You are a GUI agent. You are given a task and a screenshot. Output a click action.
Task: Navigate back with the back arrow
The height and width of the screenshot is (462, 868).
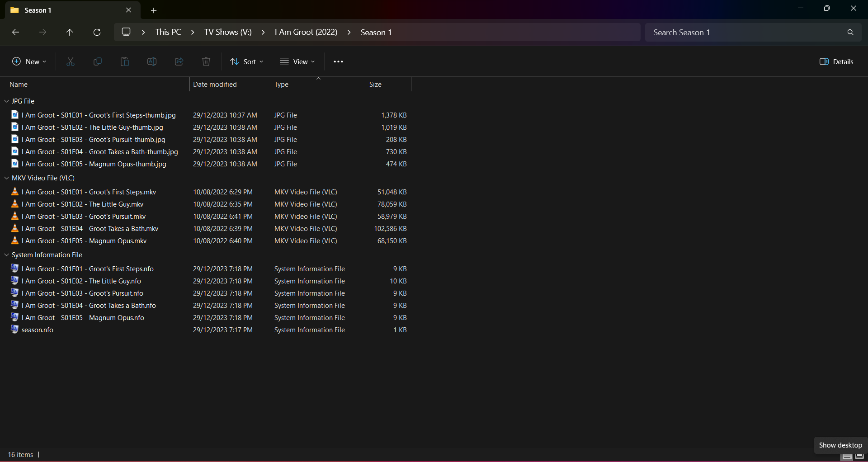click(15, 33)
